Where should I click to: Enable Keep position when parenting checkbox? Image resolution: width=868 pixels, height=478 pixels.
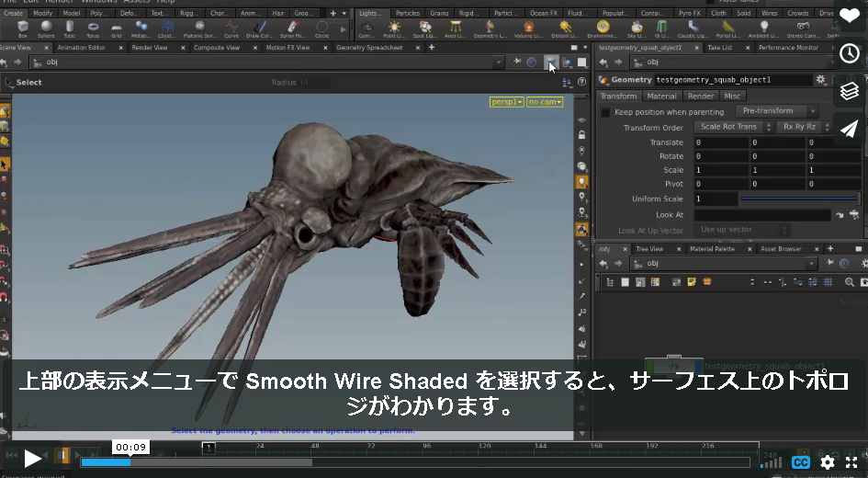[605, 112]
